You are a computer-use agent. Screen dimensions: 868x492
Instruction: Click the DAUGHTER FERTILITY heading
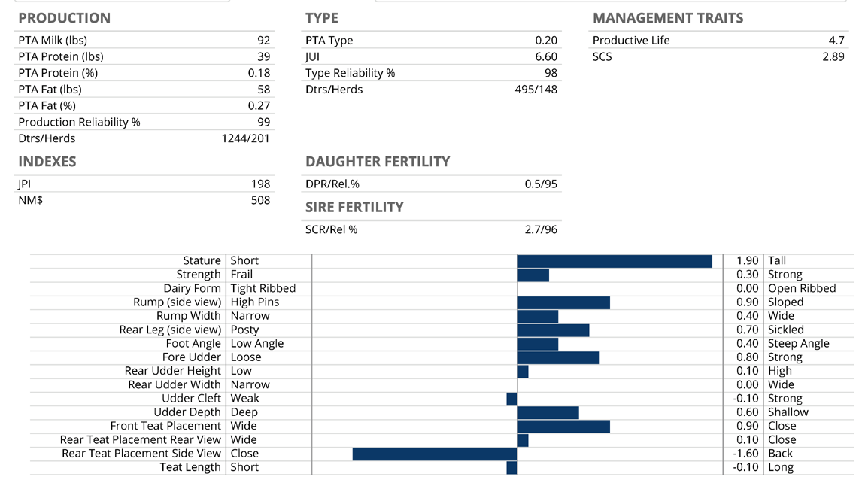378,162
